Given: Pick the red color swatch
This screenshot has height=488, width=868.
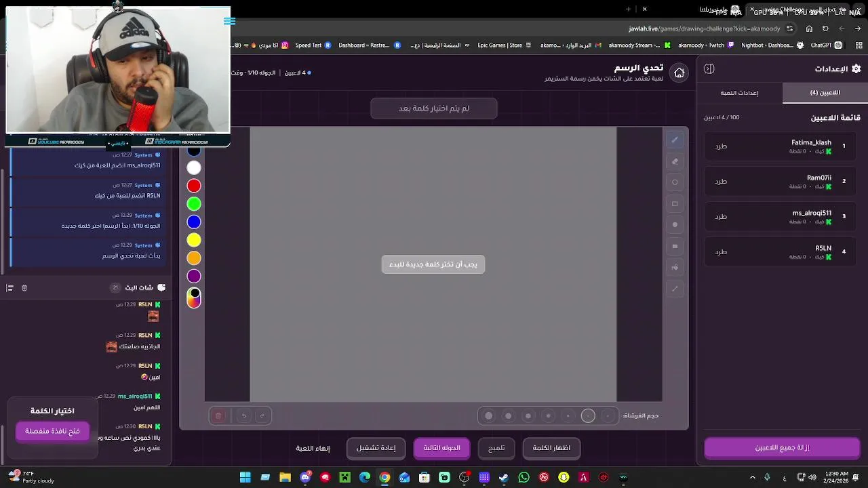Looking at the screenshot, I should click(x=194, y=186).
